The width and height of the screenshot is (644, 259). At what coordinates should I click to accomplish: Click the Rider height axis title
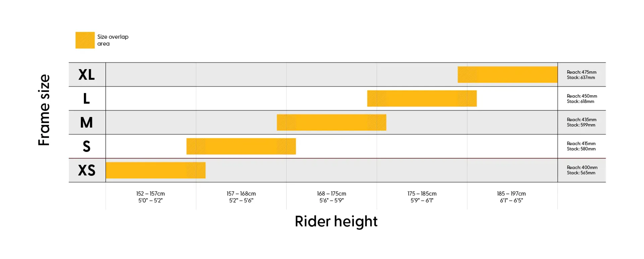tap(336, 222)
